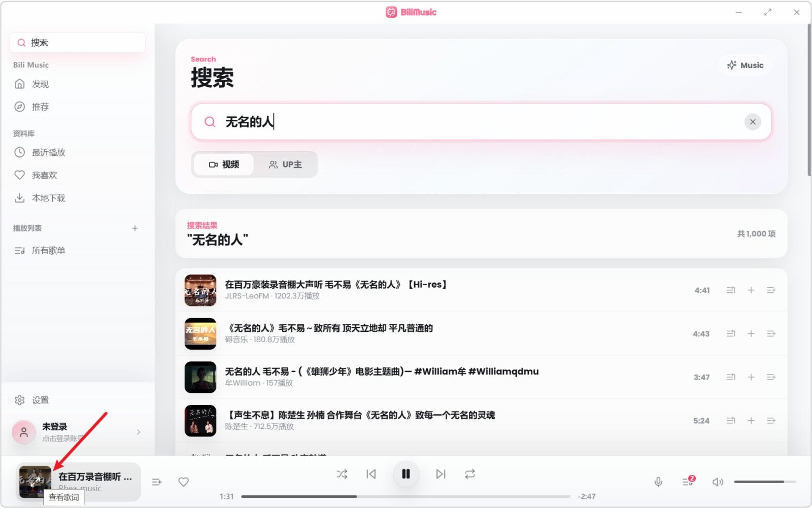
Task: Play next for the 碍音乐 result row
Action: [x=731, y=333]
